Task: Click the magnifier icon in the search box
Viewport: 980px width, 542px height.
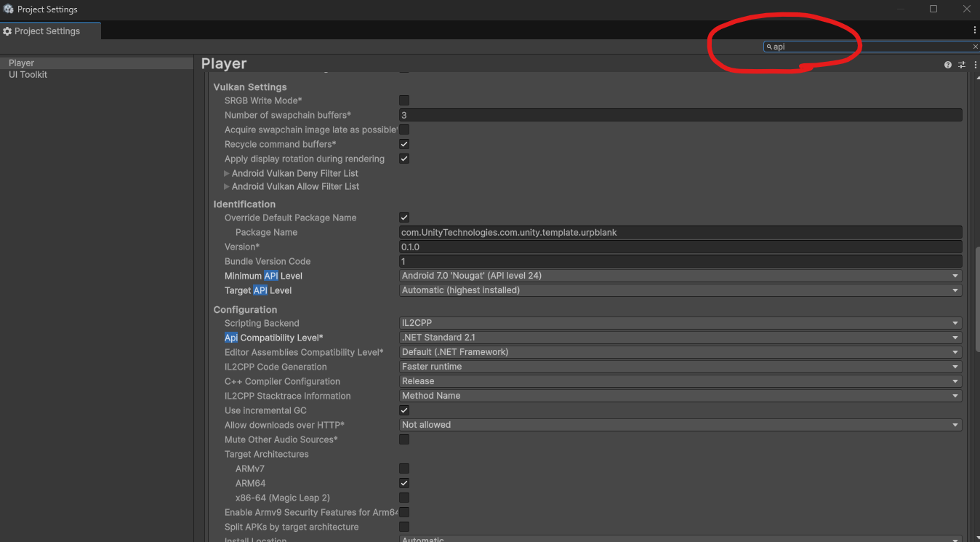Action: 769,47
